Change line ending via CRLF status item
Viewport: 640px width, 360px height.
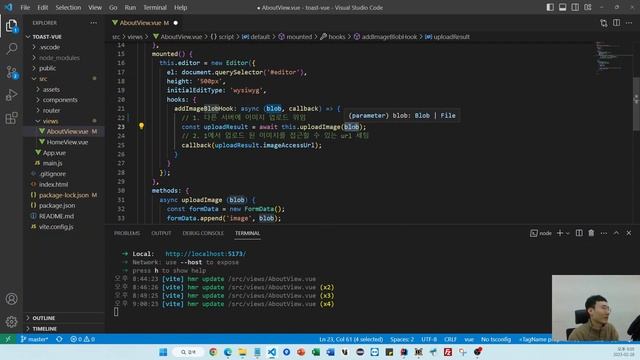point(450,339)
